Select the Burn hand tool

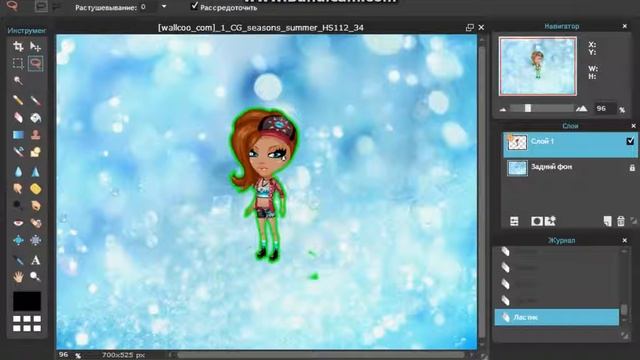pyautogui.click(x=36, y=205)
